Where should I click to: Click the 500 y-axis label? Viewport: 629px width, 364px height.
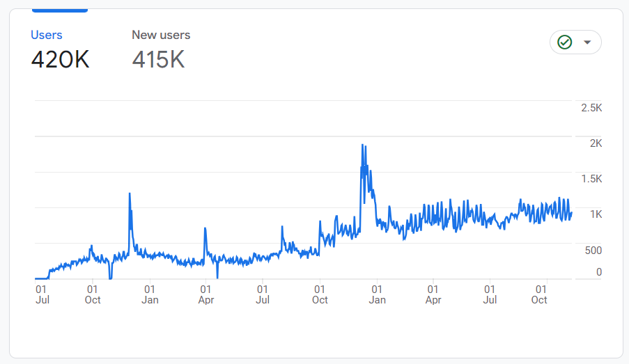pos(593,251)
